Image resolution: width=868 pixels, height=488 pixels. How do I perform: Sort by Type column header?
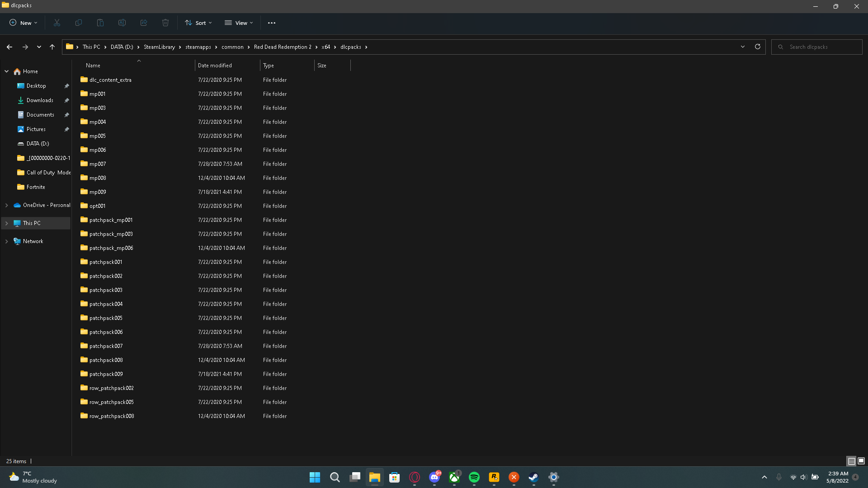click(287, 66)
